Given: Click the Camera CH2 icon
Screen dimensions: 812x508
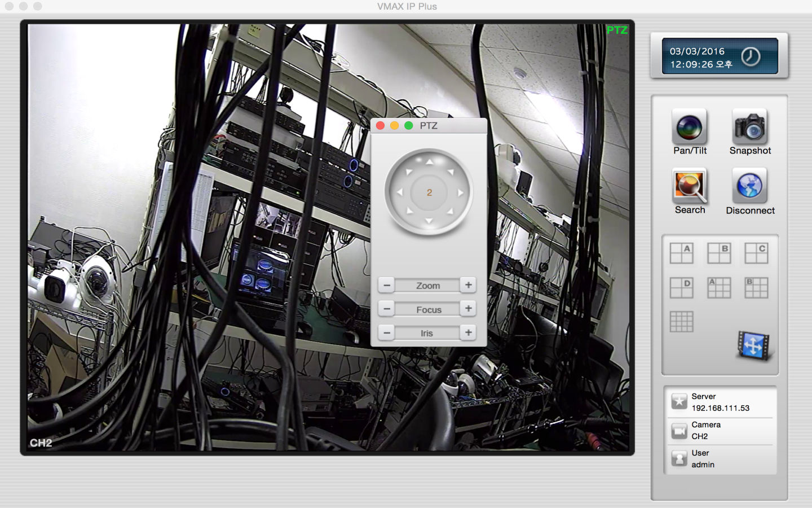Looking at the screenshot, I should point(679,431).
